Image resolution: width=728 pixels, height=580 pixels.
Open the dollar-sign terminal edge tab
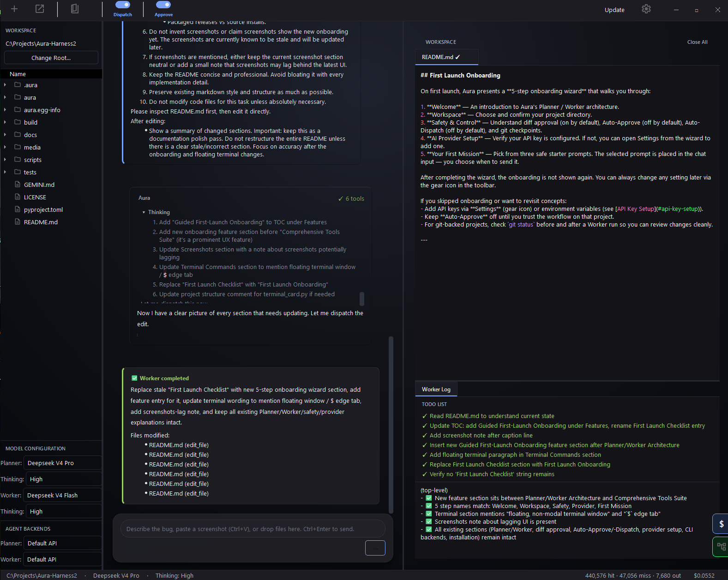721,524
